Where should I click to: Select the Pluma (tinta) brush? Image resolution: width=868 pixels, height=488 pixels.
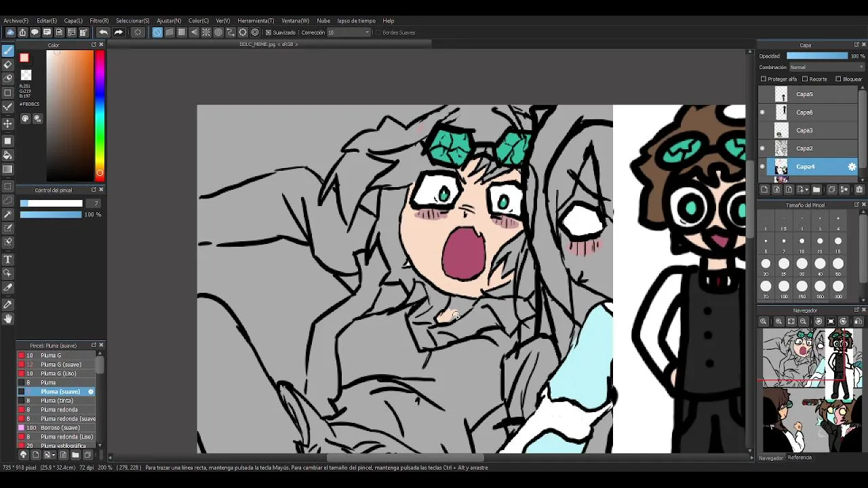tap(57, 401)
